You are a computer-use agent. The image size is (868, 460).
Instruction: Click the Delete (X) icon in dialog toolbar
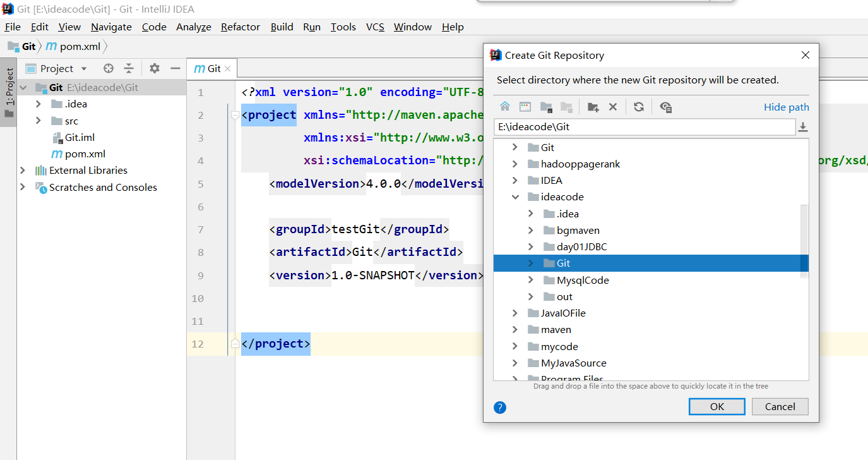click(613, 107)
